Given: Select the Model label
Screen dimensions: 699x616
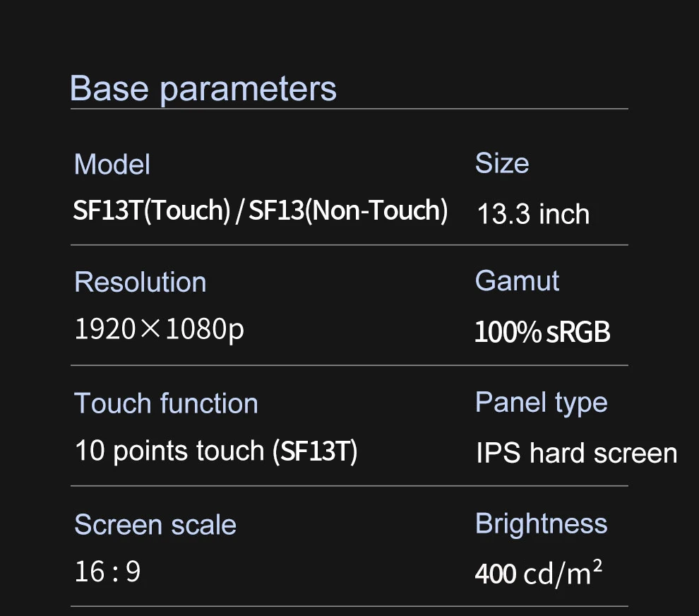Looking at the screenshot, I should point(112,165).
